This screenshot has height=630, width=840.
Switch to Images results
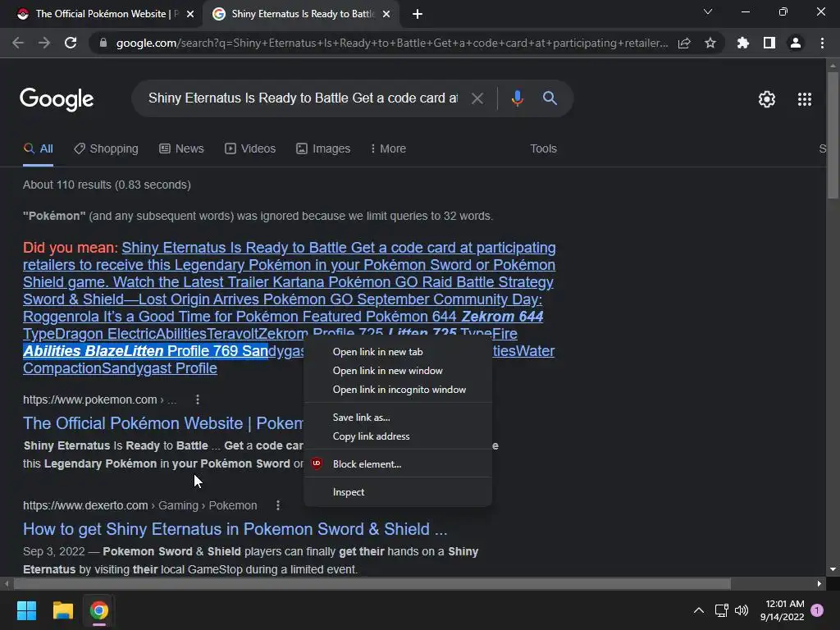[x=323, y=149]
